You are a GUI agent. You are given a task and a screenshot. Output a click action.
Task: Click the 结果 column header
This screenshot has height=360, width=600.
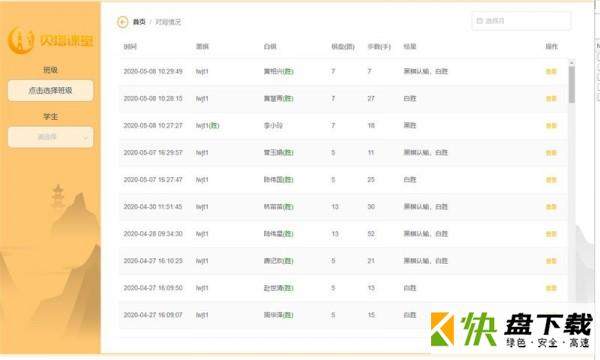[410, 47]
